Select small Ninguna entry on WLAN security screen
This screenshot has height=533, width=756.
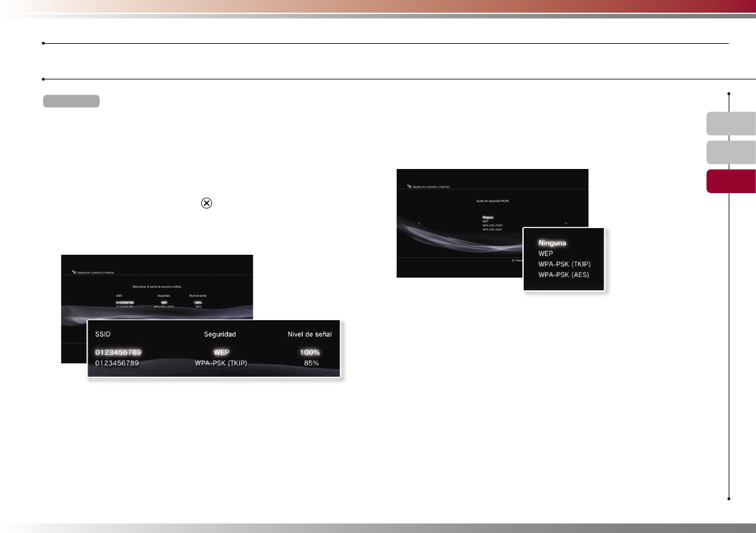tap(488, 217)
